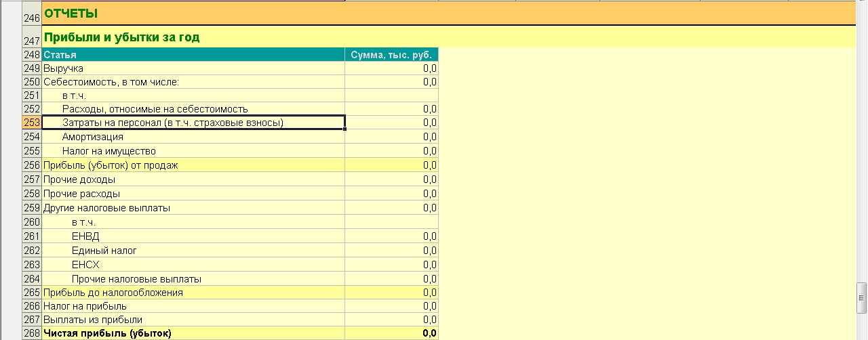The height and width of the screenshot is (340, 868).
Task: Click the Прибыль (убыток) от продаж cell
Action: 193,165
